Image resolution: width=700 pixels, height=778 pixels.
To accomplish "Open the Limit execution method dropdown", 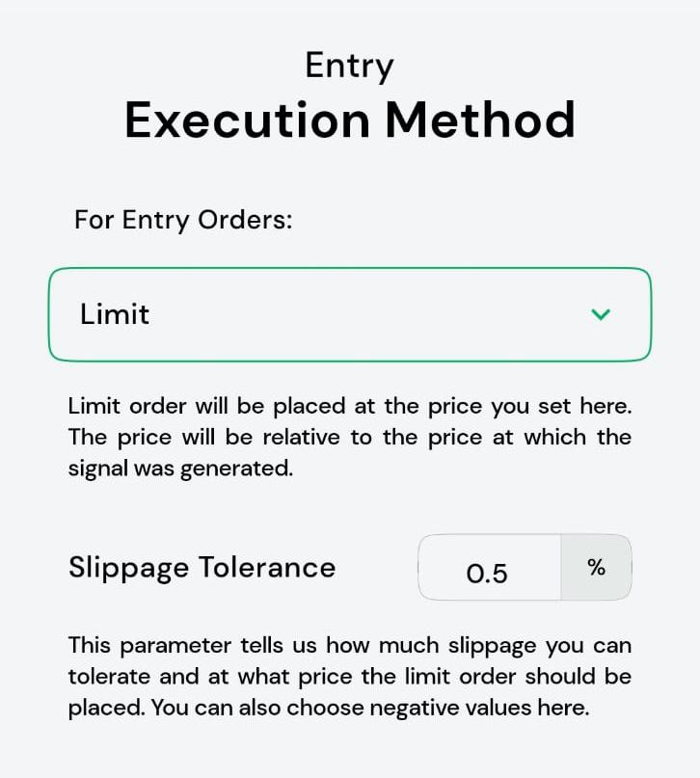I will pyautogui.click(x=349, y=314).
